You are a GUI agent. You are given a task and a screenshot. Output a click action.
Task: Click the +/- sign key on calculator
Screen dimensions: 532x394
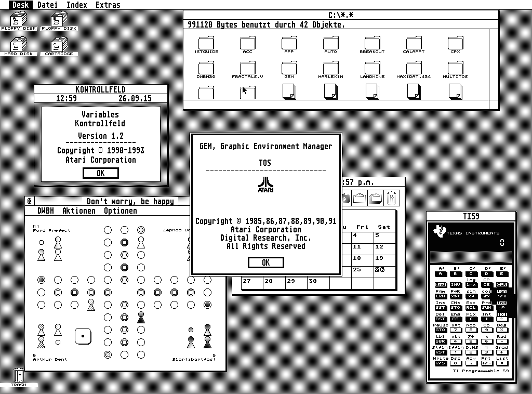(x=486, y=363)
